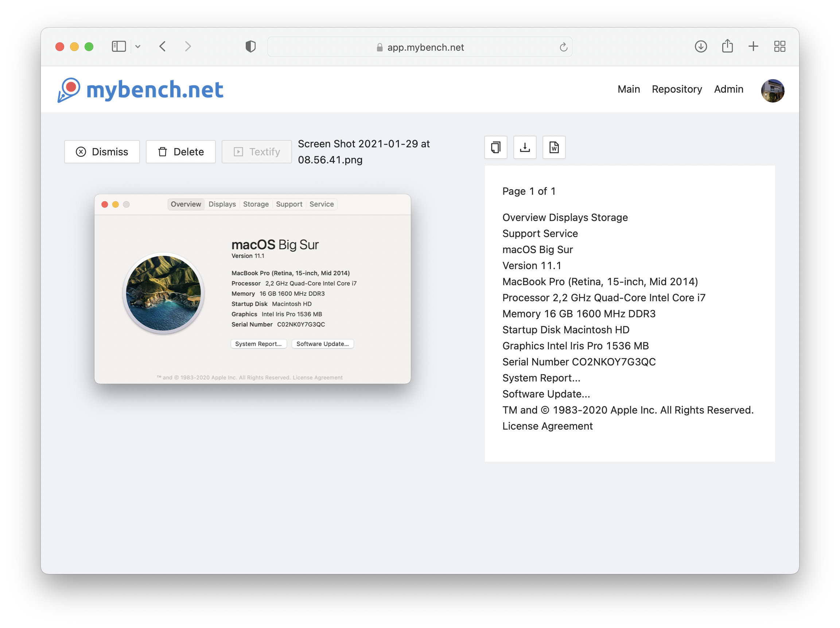Dismiss the current screenshot
Viewport: 840px width, 628px height.
[102, 152]
